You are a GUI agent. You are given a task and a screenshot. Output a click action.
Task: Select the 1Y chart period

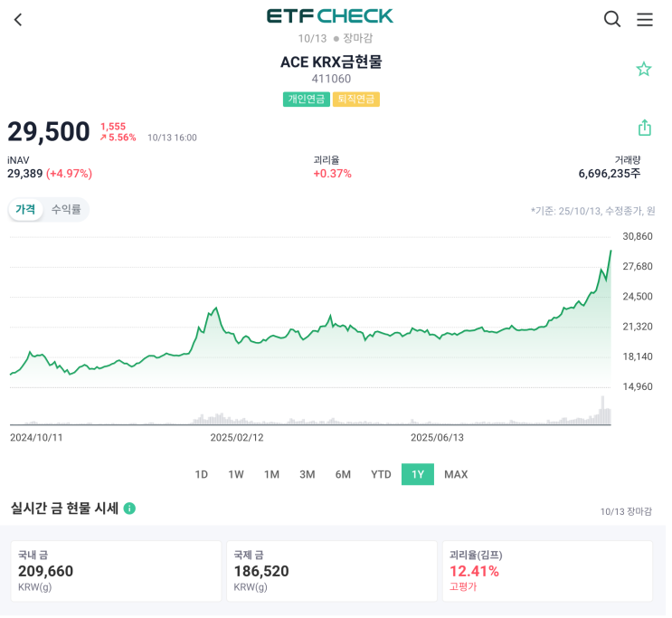click(418, 474)
